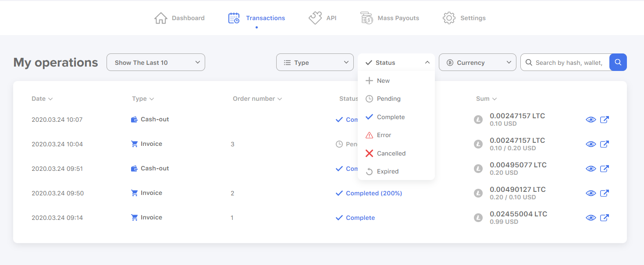The height and width of the screenshot is (265, 644).
Task: Click the Error warning triangle icon
Action: pos(369,135)
